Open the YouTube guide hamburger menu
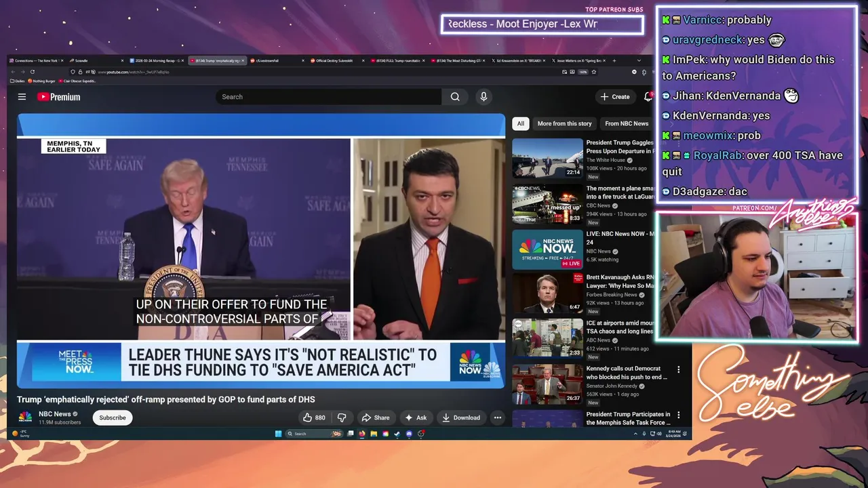Image resolution: width=868 pixels, height=488 pixels. pos(22,97)
